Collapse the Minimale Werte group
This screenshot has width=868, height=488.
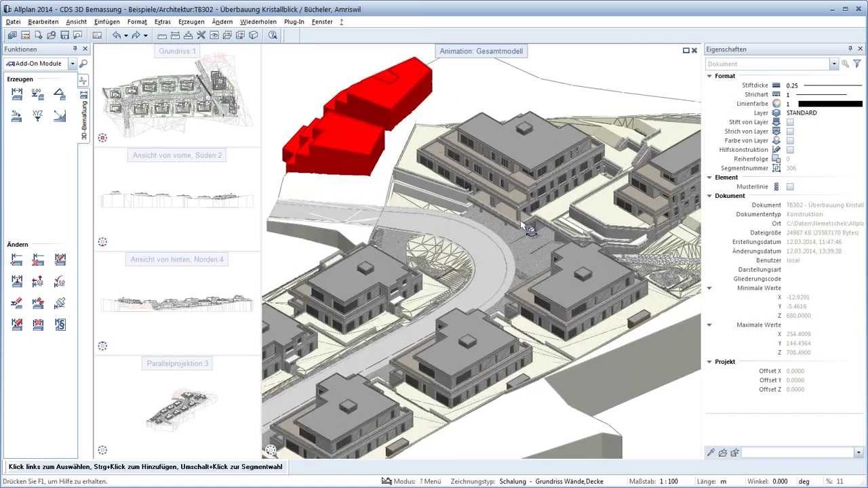(709, 288)
